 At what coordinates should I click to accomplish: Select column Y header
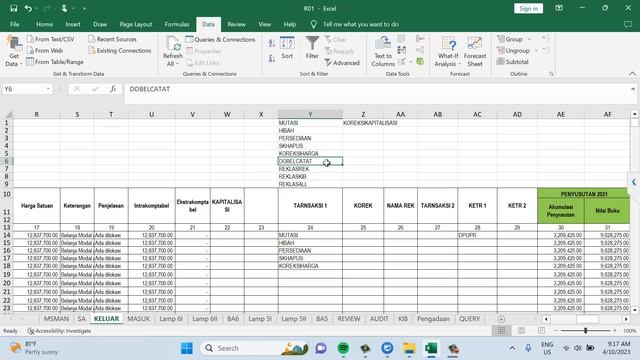click(x=310, y=114)
